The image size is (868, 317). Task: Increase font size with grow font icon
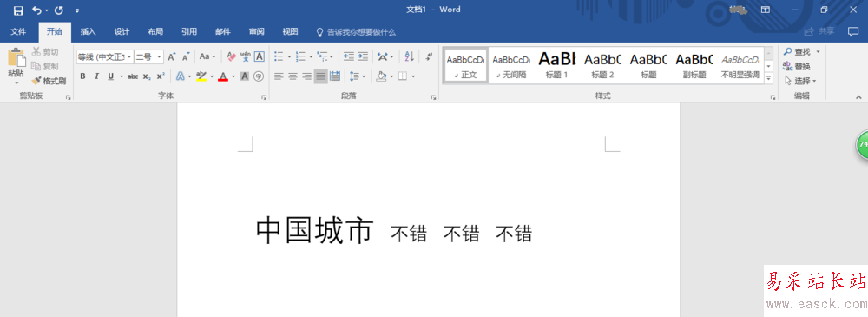172,56
